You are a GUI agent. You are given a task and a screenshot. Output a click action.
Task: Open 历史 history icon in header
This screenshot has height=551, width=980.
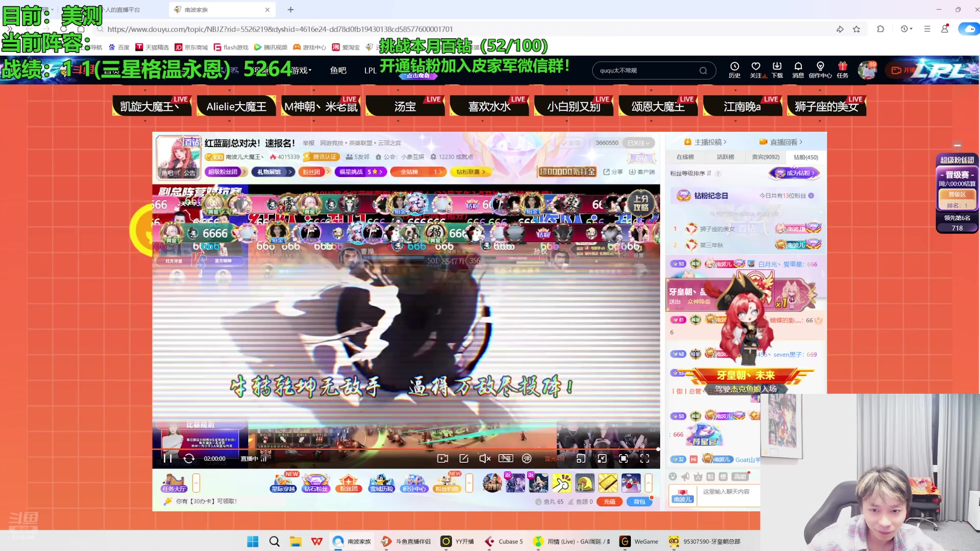coord(734,70)
